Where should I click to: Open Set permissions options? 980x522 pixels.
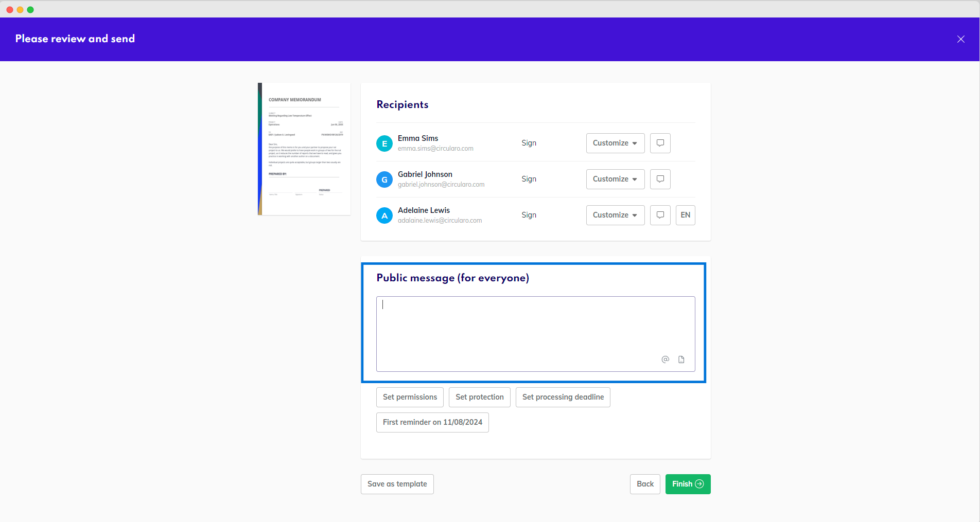[x=410, y=397]
